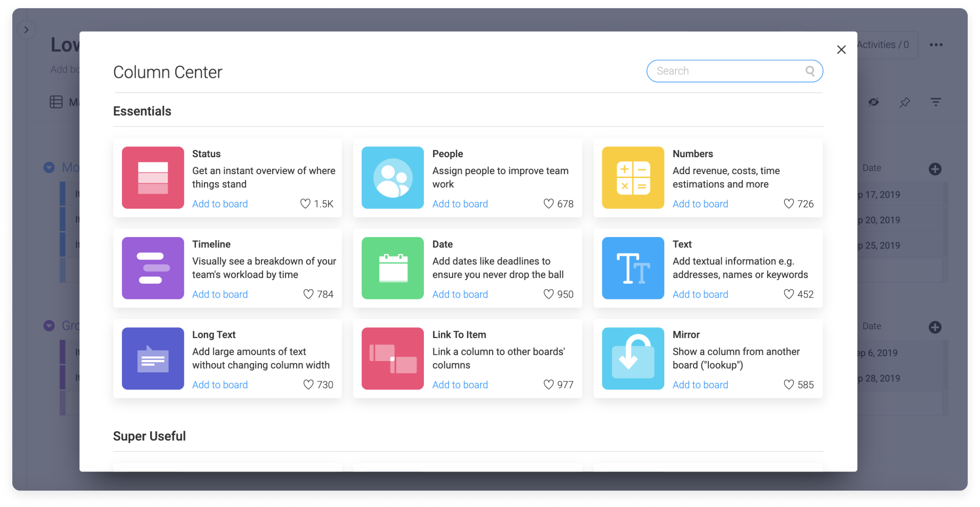Screen dimensions: 980x507
Task: Click the 'Link To Item' card title
Action: point(459,334)
